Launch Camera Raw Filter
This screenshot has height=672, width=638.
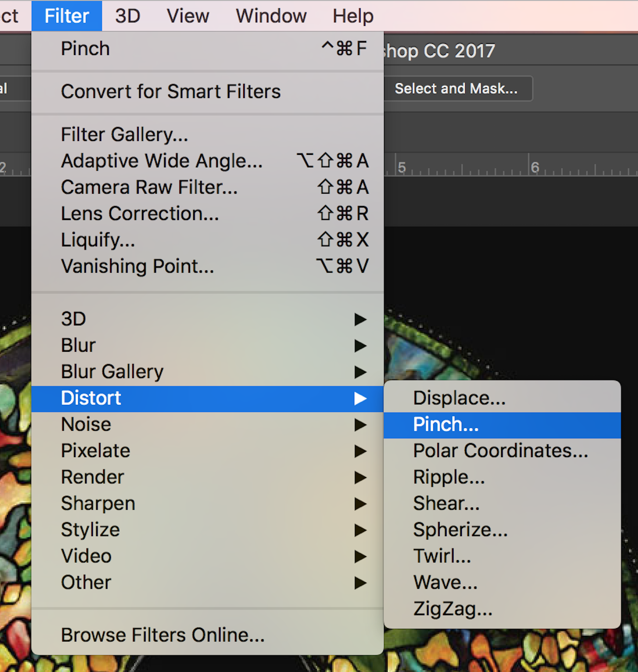pyautogui.click(x=149, y=188)
